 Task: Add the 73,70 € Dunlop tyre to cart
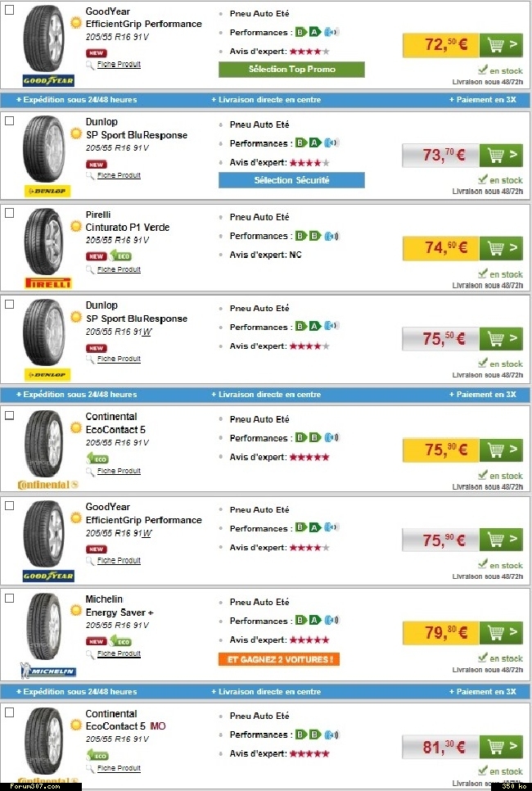[501, 155]
